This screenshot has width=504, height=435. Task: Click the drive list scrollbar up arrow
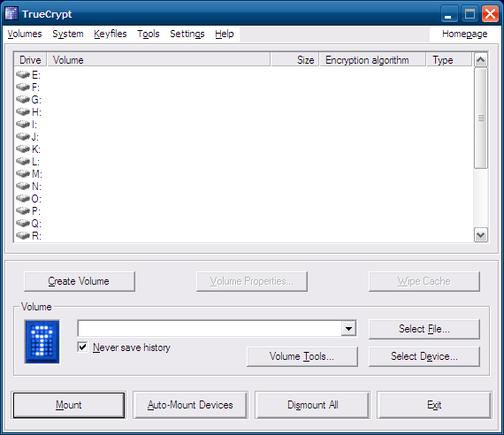[x=480, y=60]
